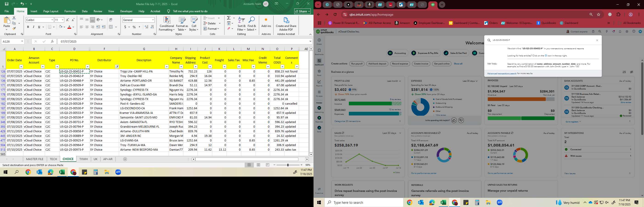The height and width of the screenshot is (207, 644).
Task: Click Decrease Decimal icon
Action: pyautogui.click(x=152, y=27)
